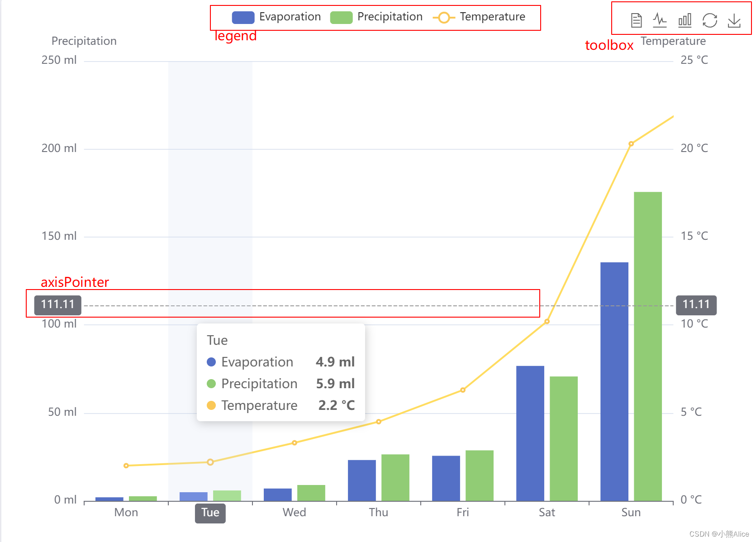
Task: Click the green Precipitation legend swatch
Action: [342, 18]
